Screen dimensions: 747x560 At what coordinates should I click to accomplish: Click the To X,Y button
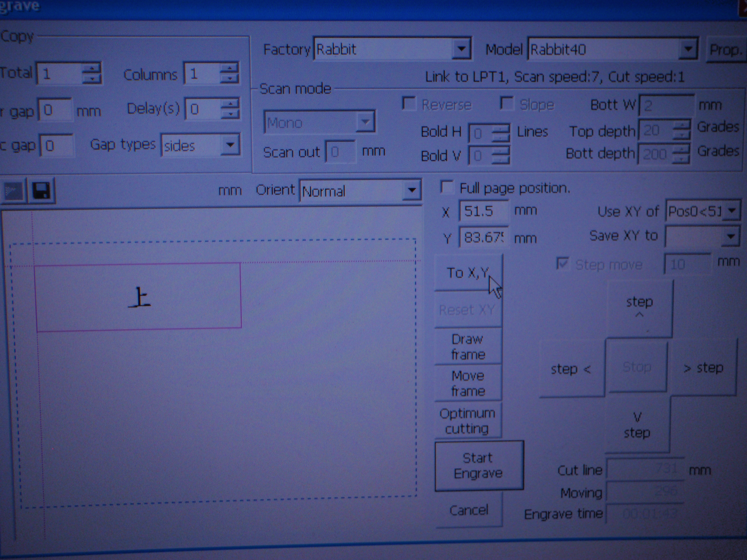[468, 273]
